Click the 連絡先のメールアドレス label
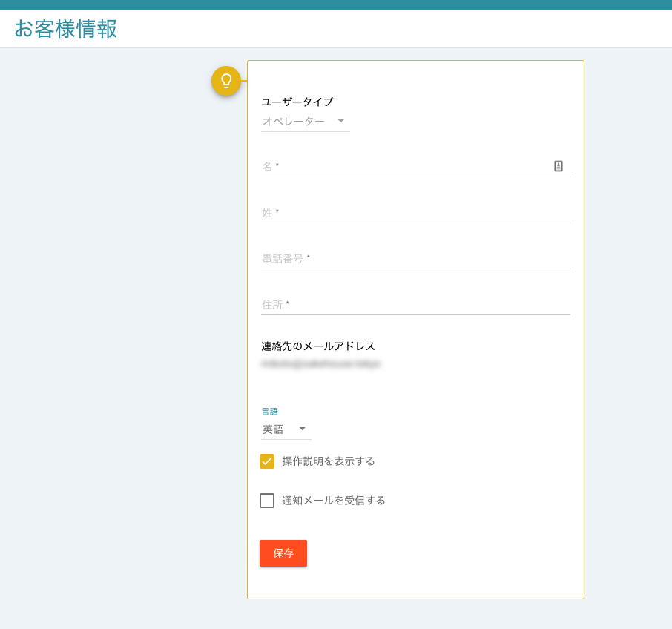Viewport: 672px width, 629px height. (x=318, y=346)
